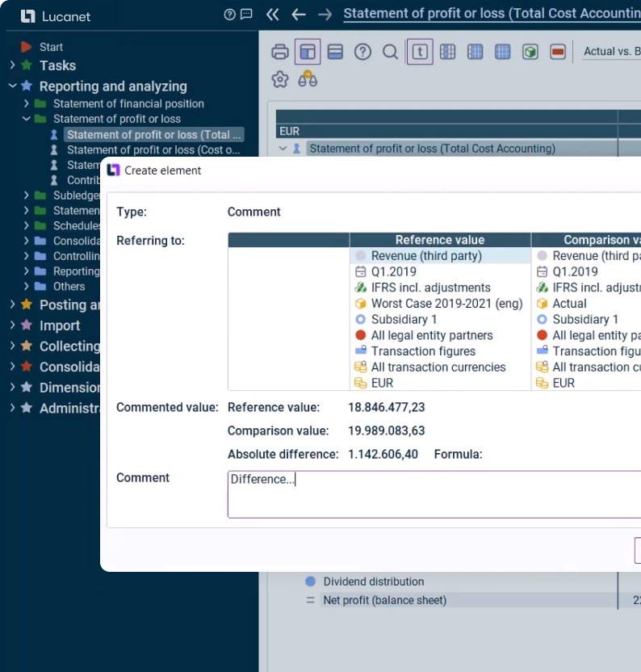The image size is (641, 672).
Task: Expand the Statement of financial position folder
Action: click(x=27, y=103)
